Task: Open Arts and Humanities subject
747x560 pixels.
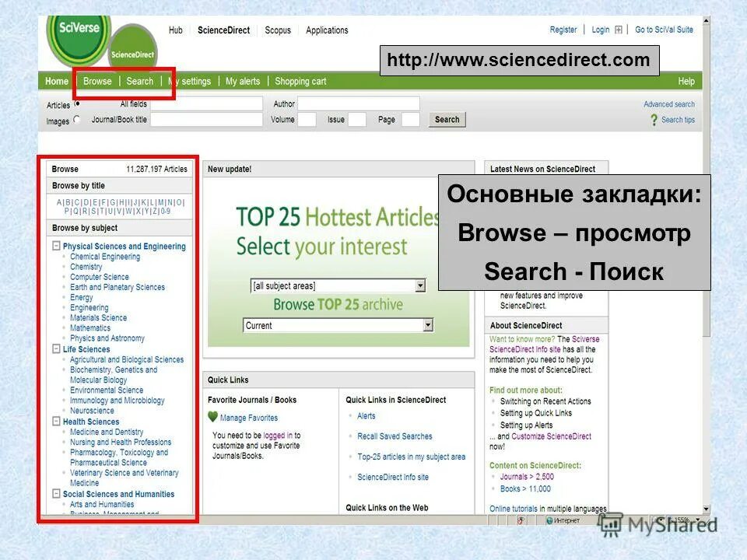Action: pyautogui.click(x=102, y=504)
